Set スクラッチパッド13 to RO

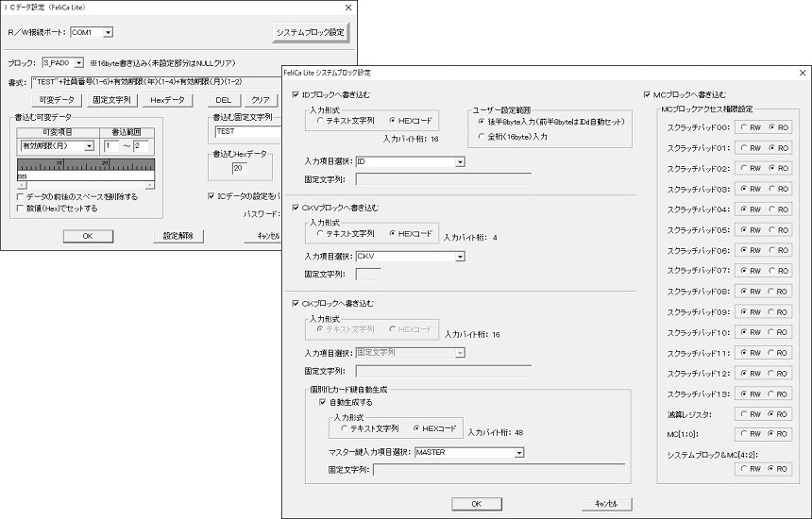click(772, 393)
